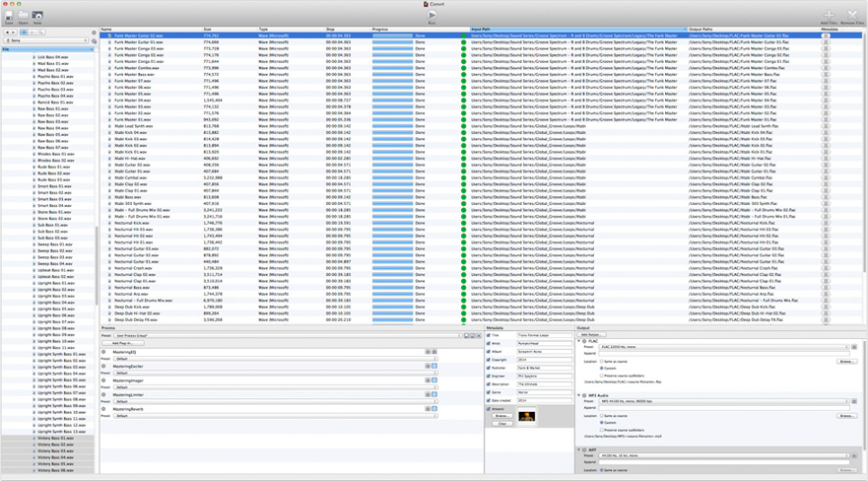Viewport: 868px width, 481px height.
Task: Open MasteringEQ preset dropdown
Action: coord(275,359)
